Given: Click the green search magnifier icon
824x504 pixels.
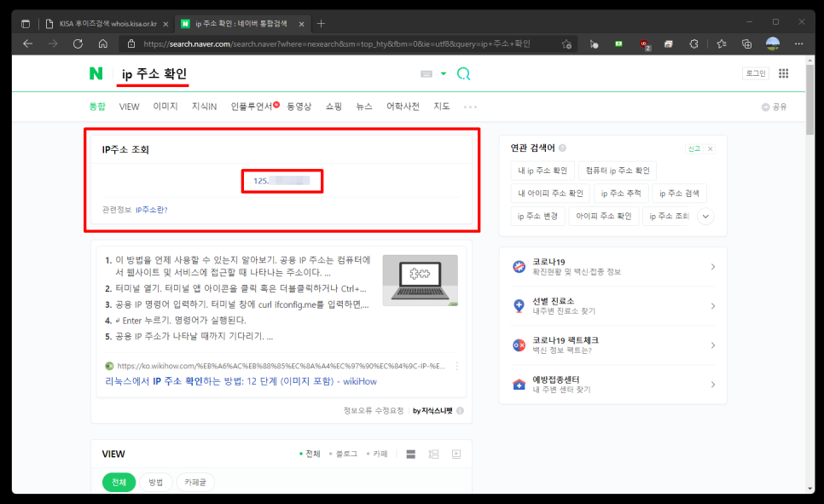Looking at the screenshot, I should [463, 73].
